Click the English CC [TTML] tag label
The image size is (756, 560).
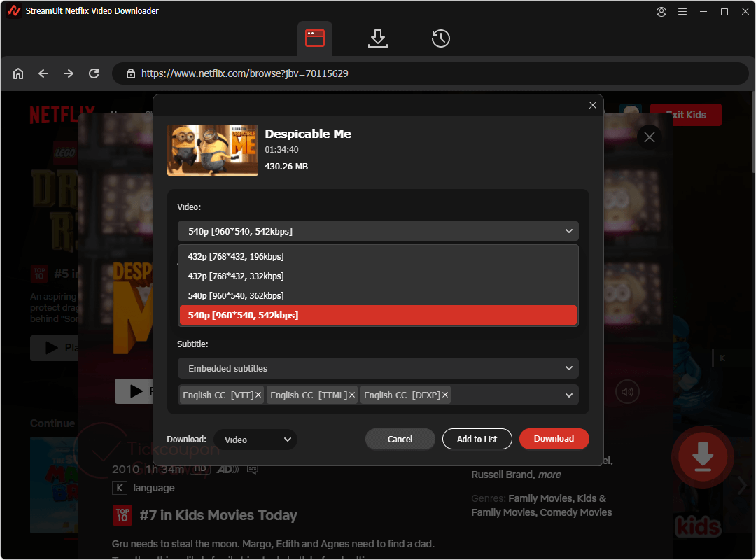[309, 395]
